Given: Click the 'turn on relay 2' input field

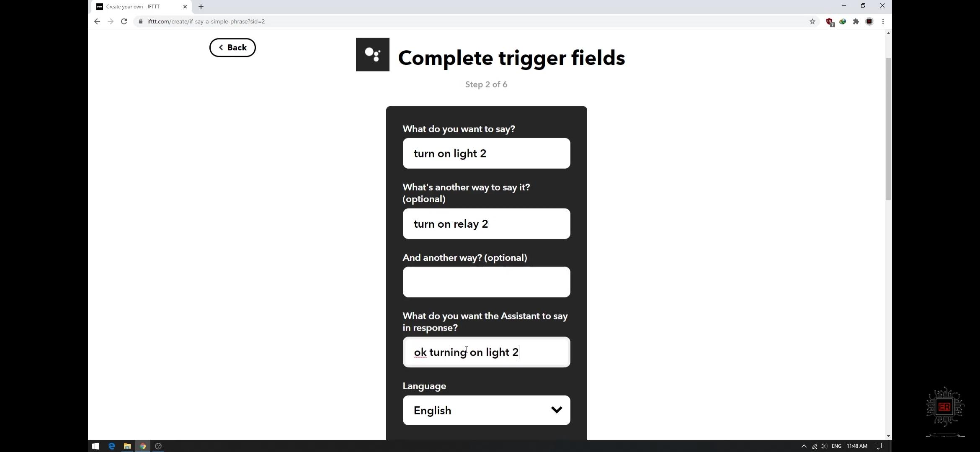Looking at the screenshot, I should [486, 223].
